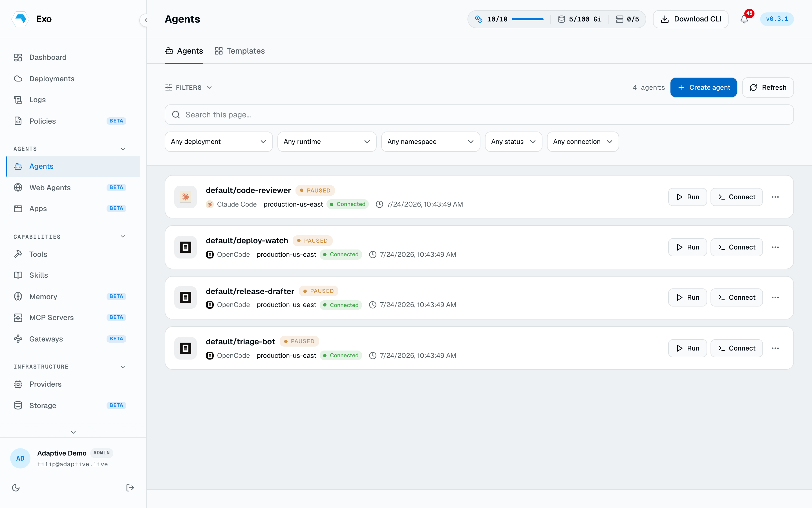Open Dashboard in the sidebar
The width and height of the screenshot is (812, 508).
[73, 58]
